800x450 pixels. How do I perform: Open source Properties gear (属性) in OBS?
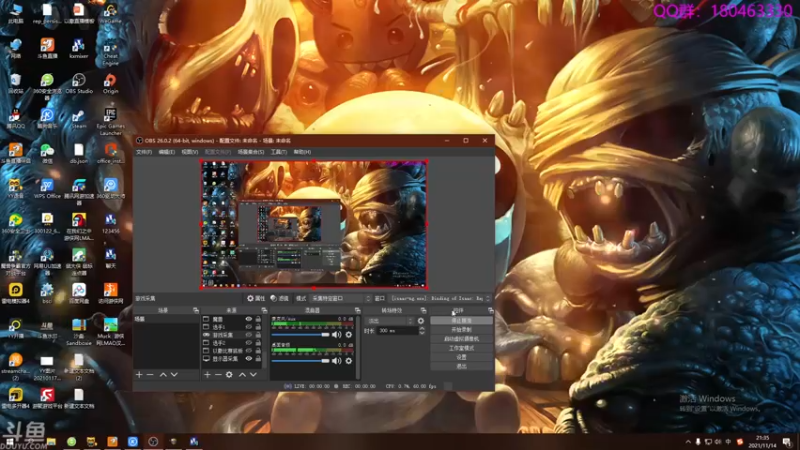click(x=256, y=298)
